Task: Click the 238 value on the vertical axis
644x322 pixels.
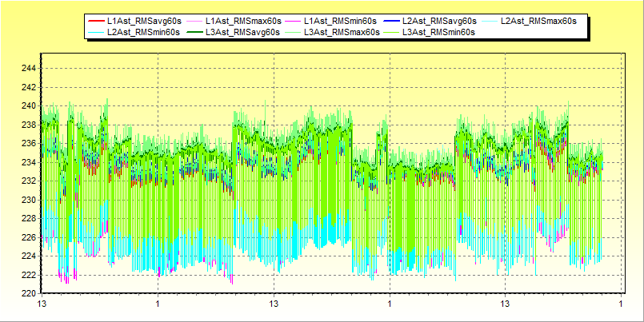Action: (28, 125)
